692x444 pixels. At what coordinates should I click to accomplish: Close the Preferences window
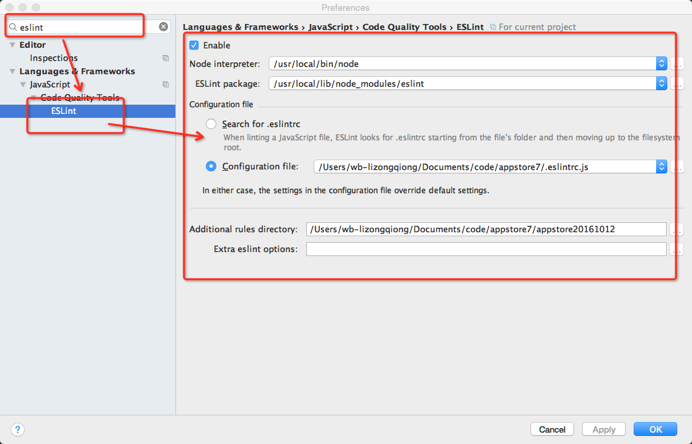tap(9, 8)
